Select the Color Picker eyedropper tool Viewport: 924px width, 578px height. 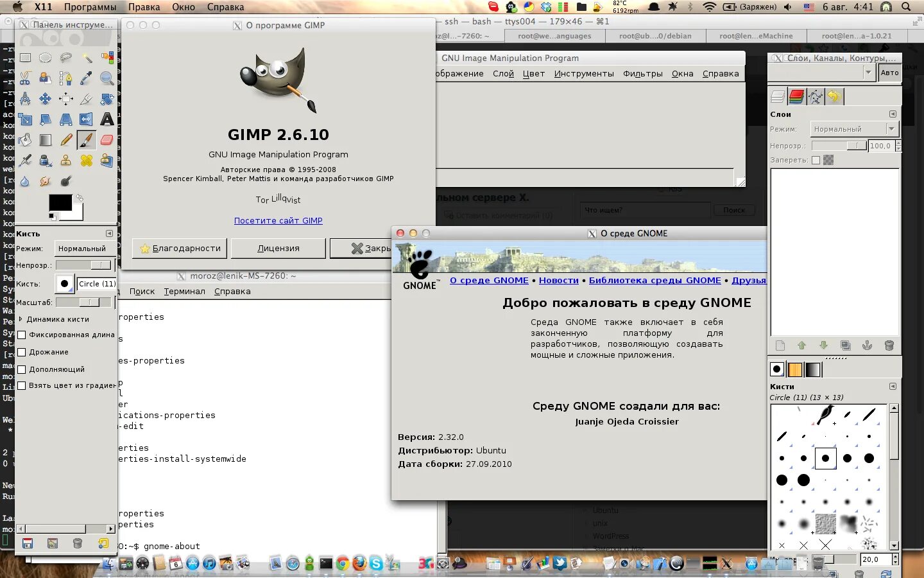(x=87, y=78)
